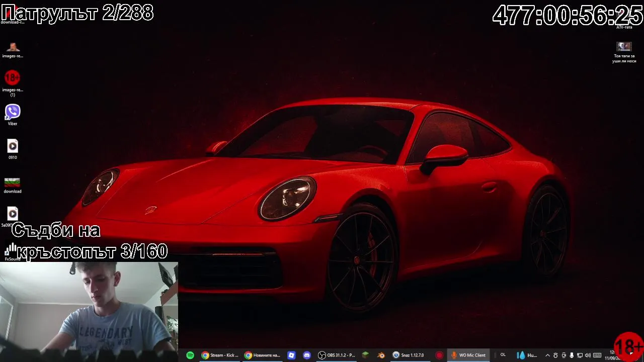Open the water drop Hu... weather widget
The width and height of the screenshot is (644, 362).
coord(526,355)
